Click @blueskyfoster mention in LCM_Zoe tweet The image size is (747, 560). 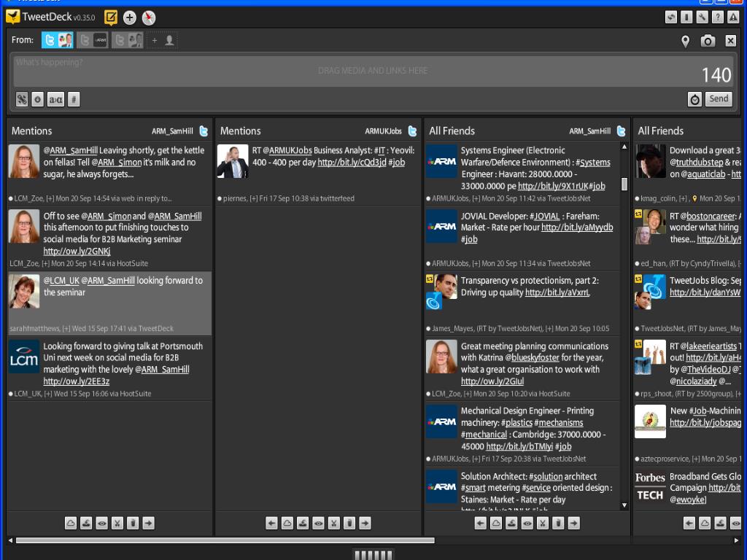point(532,357)
